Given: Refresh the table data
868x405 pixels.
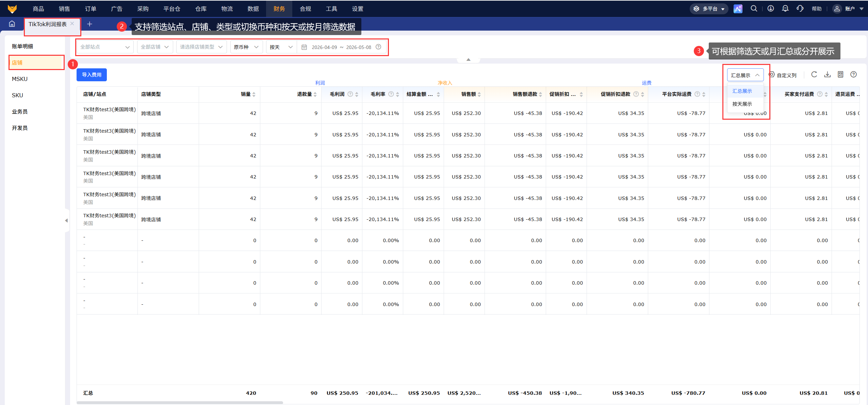Looking at the screenshot, I should click(814, 74).
